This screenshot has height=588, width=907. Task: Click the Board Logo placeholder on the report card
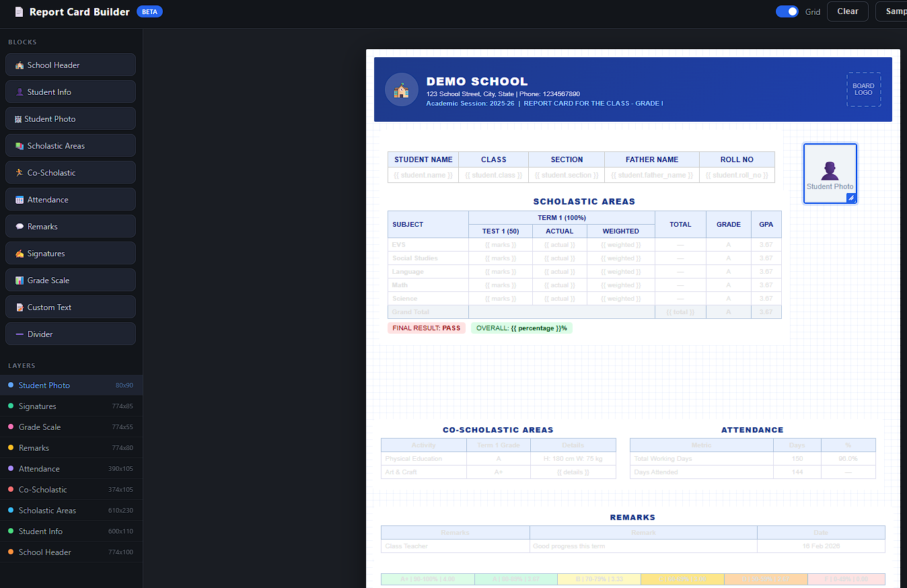(x=863, y=89)
